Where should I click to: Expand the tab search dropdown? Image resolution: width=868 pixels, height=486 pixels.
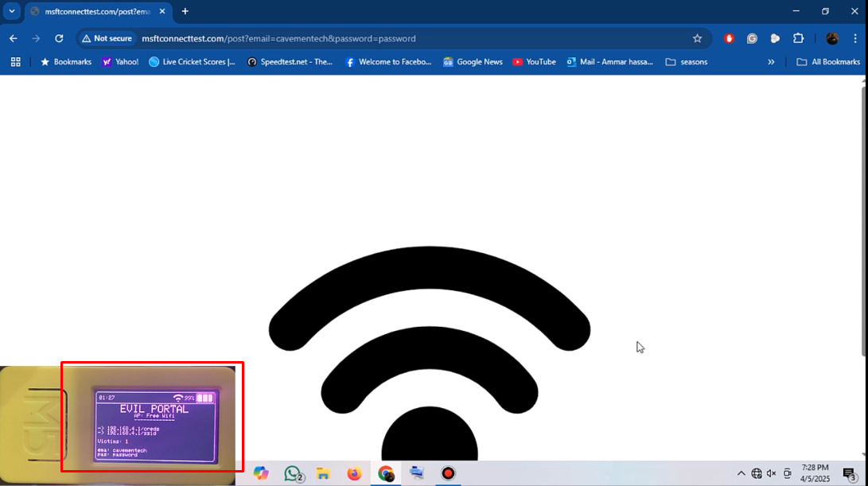click(12, 11)
